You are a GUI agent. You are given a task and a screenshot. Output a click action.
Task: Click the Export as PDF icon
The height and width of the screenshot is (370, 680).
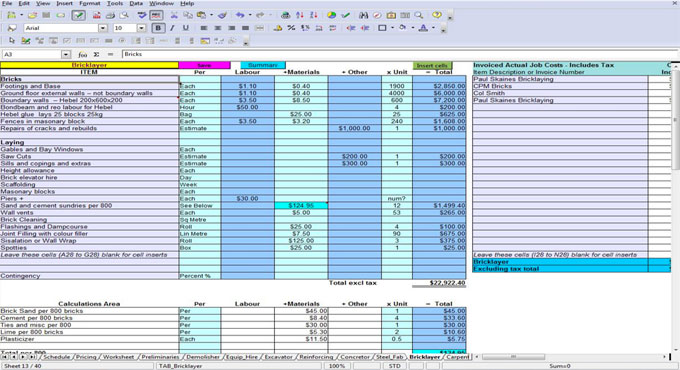pos(96,15)
